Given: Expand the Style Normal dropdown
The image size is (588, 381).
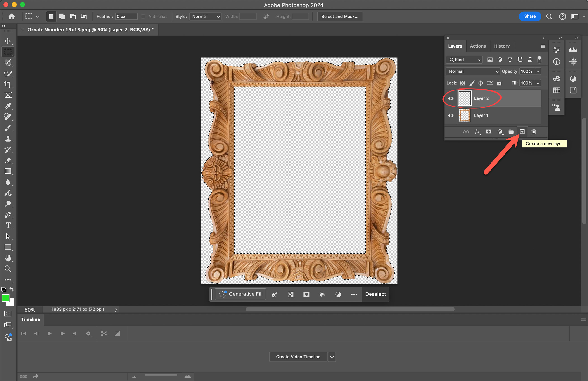Looking at the screenshot, I should point(205,17).
